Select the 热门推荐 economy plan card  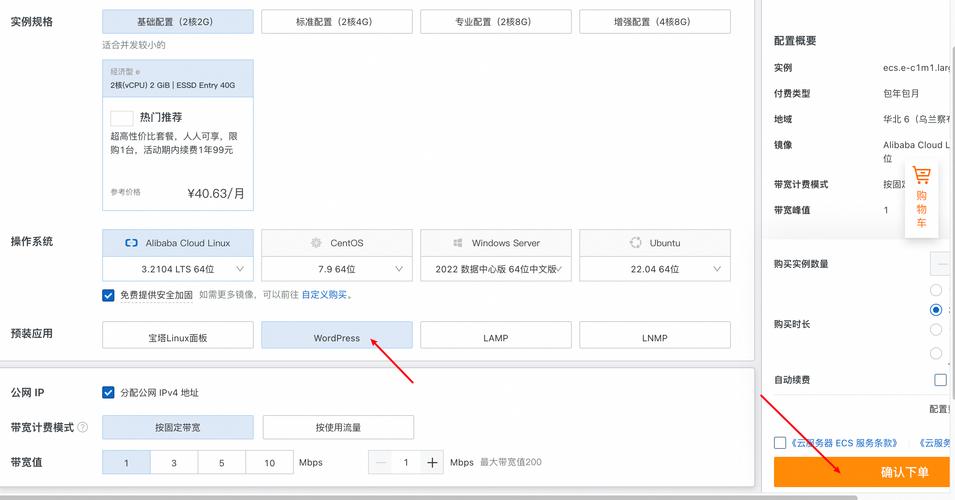pyautogui.click(x=178, y=135)
